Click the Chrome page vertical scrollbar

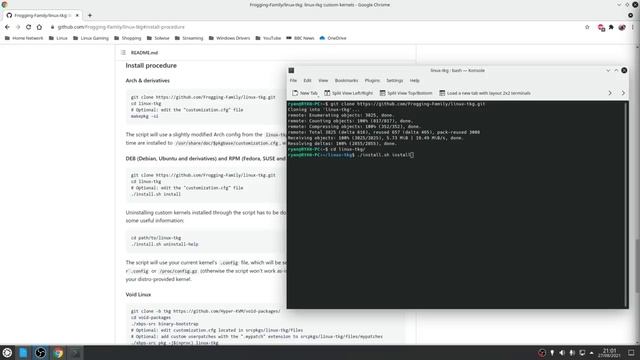click(x=637, y=265)
